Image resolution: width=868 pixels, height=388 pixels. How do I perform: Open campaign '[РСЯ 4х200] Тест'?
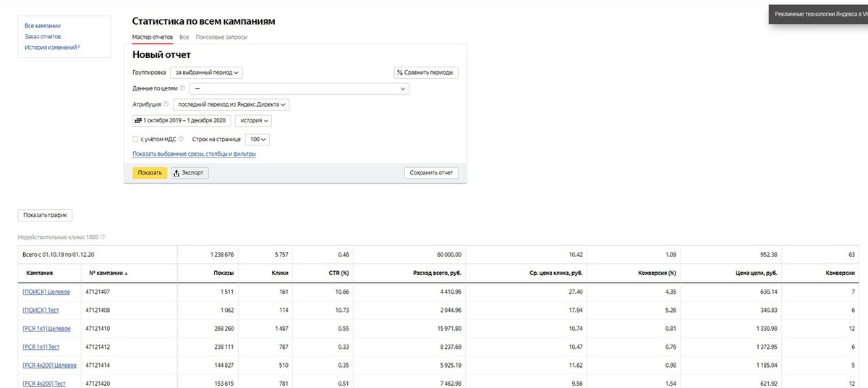pos(44,384)
